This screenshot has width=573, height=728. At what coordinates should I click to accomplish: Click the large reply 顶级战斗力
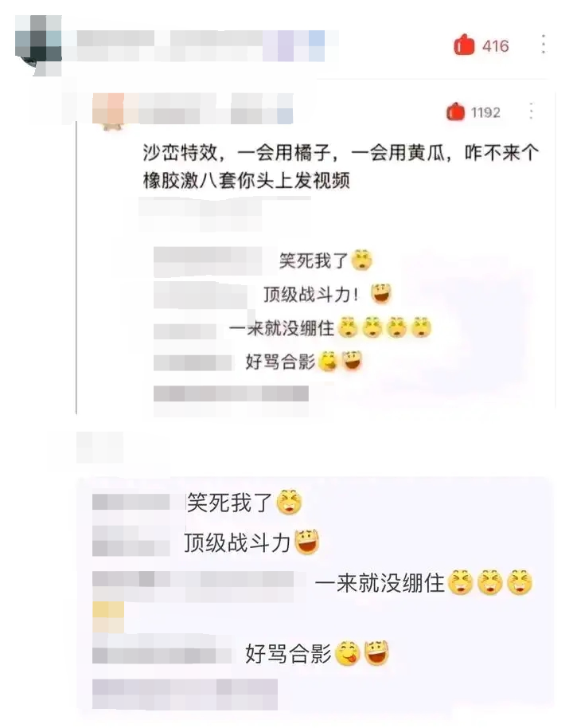(237, 542)
